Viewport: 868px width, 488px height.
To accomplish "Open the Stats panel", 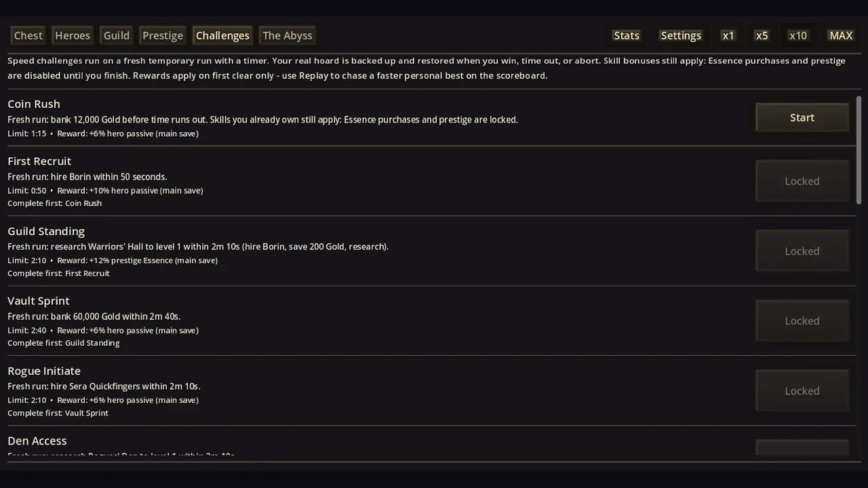I will [627, 35].
